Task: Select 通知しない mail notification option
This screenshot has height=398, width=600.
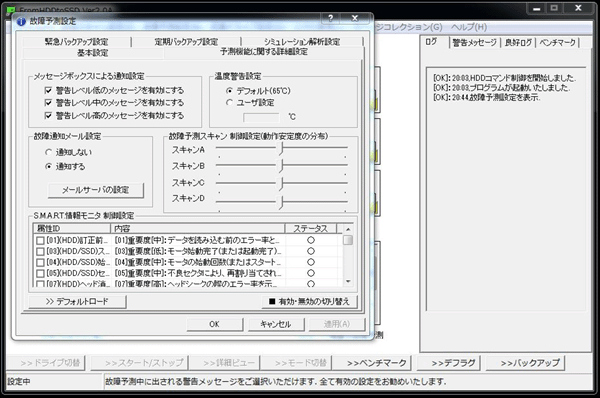Action: [48, 152]
